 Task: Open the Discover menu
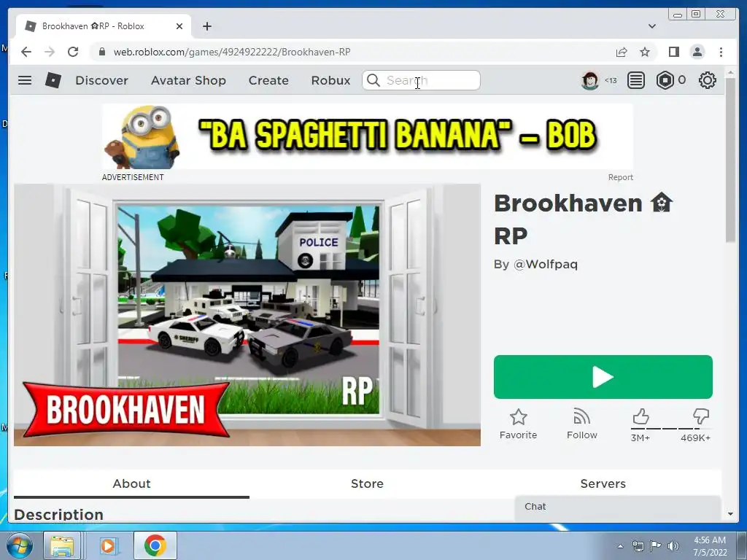click(x=101, y=80)
